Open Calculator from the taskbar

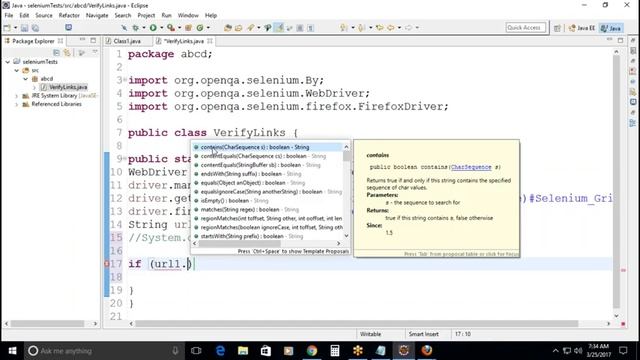[x=335, y=350]
